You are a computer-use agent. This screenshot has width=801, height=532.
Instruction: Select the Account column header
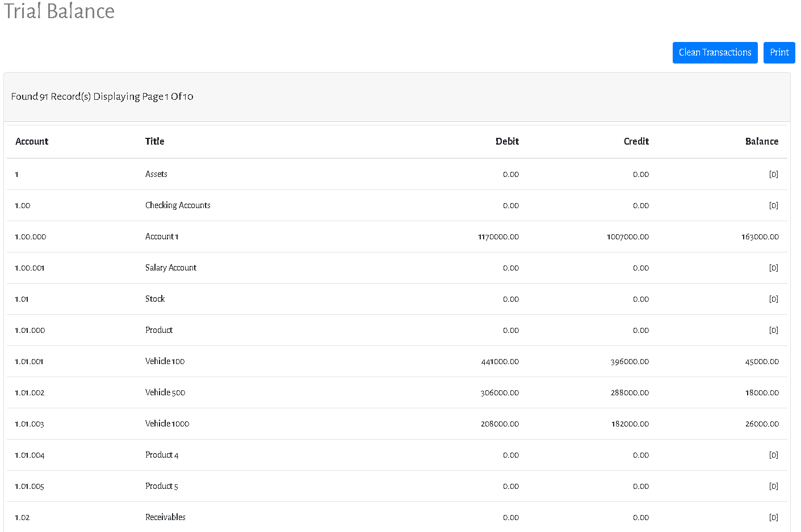32,141
